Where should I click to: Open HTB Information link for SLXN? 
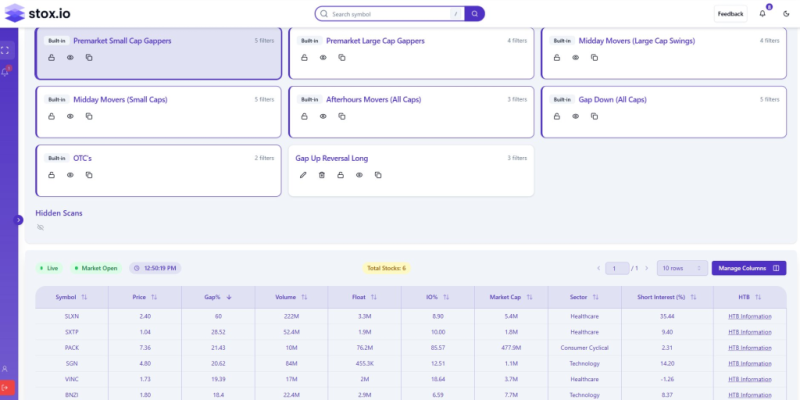748,315
